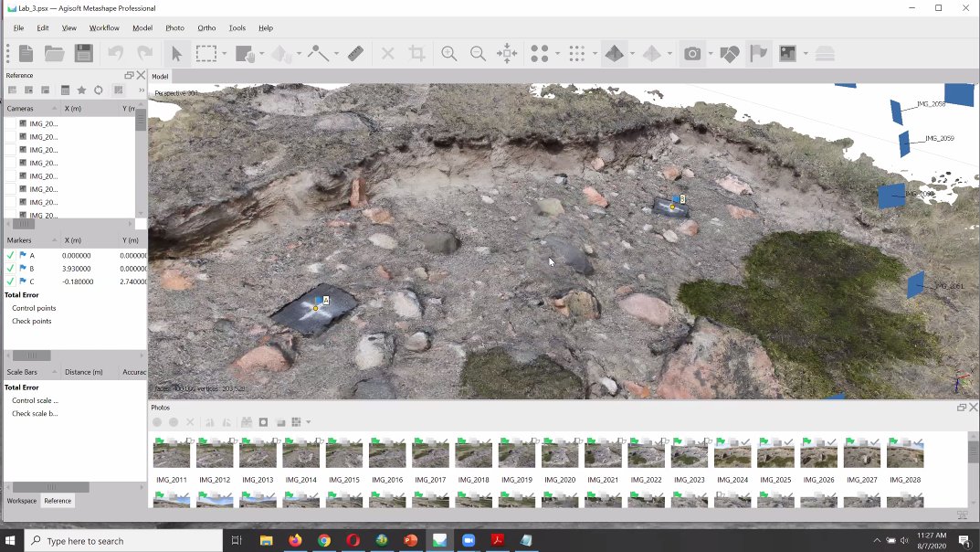Open Reference Settings in the Reference panel toolbar
The image size is (980, 552).
(118, 90)
